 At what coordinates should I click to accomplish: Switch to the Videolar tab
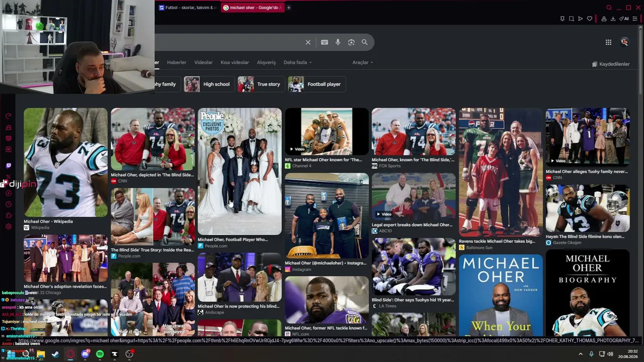[203, 62]
